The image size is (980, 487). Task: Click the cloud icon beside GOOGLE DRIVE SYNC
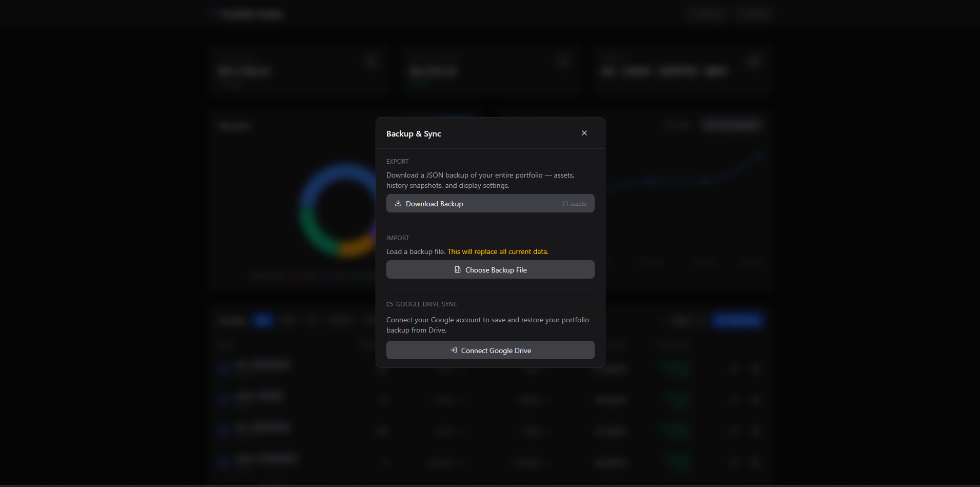point(389,304)
